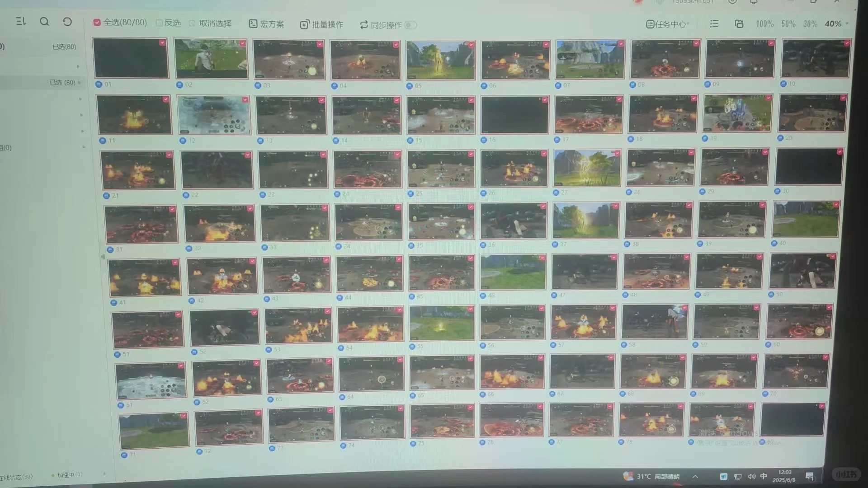Set thumbnail size to 100%
Viewport: 868px width, 488px height.
[x=764, y=24]
